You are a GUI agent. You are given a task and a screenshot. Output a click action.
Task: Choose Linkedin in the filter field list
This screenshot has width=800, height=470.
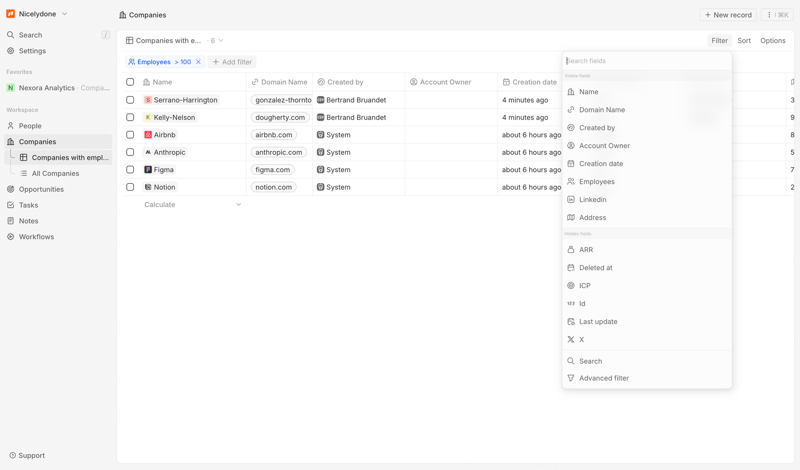click(646, 200)
